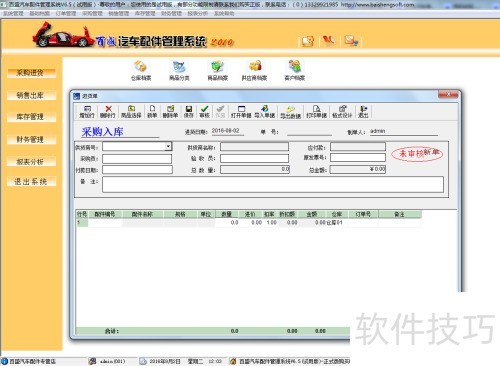This screenshot has height=366, width=500.
Task: Click the 订单号 column header
Action: tap(363, 214)
